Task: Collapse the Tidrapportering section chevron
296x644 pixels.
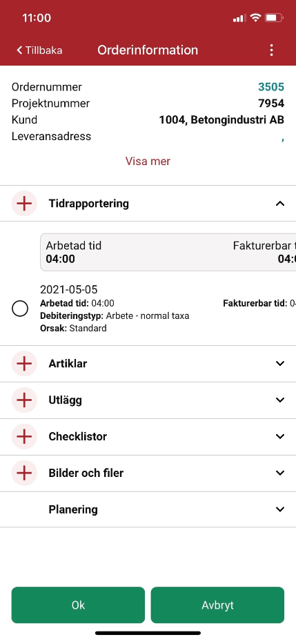Action: tap(280, 204)
